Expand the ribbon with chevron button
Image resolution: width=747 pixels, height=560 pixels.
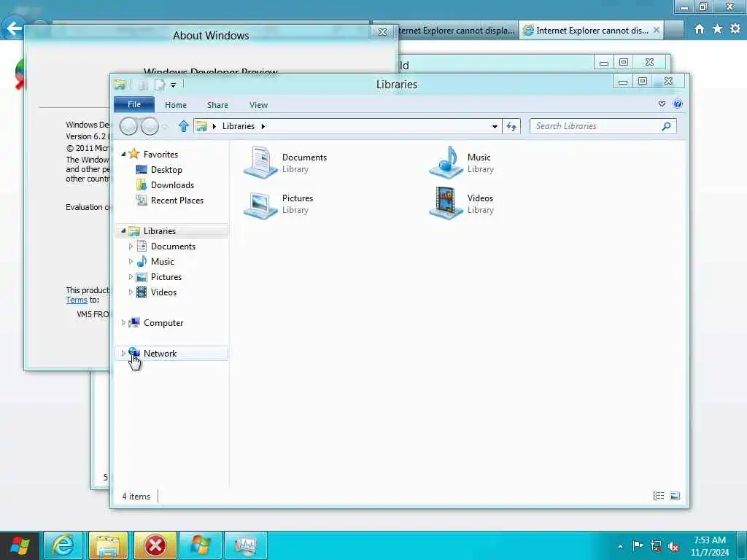pos(662,104)
